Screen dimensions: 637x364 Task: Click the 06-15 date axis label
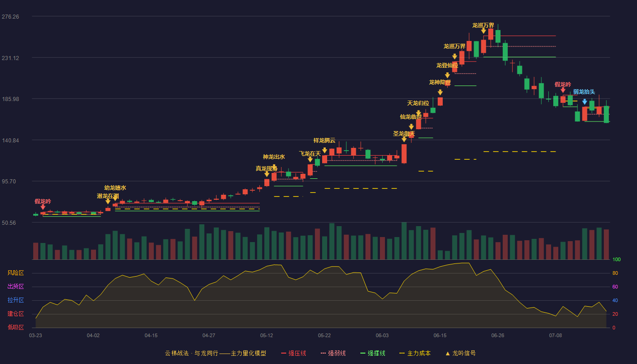point(440,335)
